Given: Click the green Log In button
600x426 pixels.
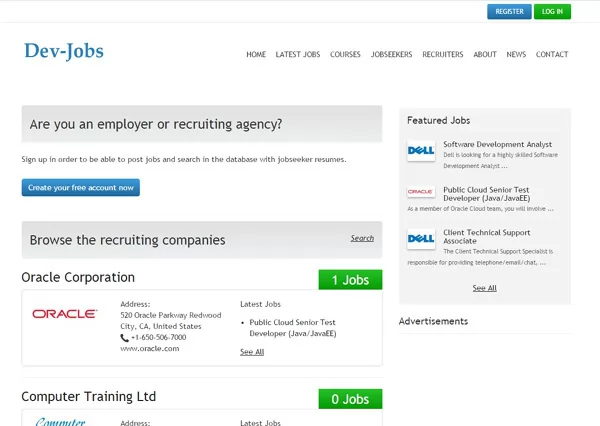Looking at the screenshot, I should pos(552,11).
